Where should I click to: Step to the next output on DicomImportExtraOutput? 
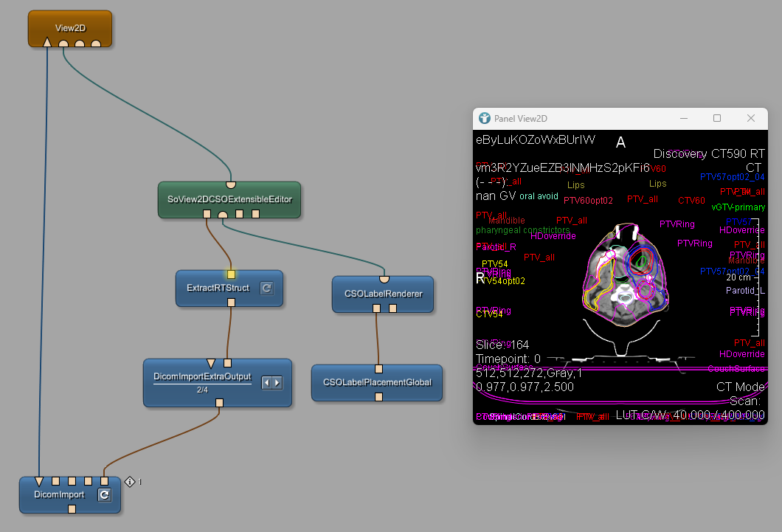[x=277, y=382]
